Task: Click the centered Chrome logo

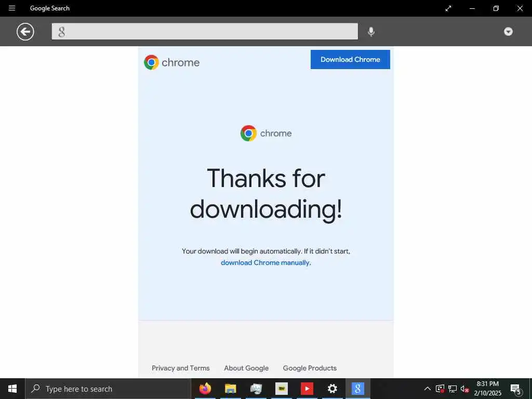Action: tap(266, 134)
